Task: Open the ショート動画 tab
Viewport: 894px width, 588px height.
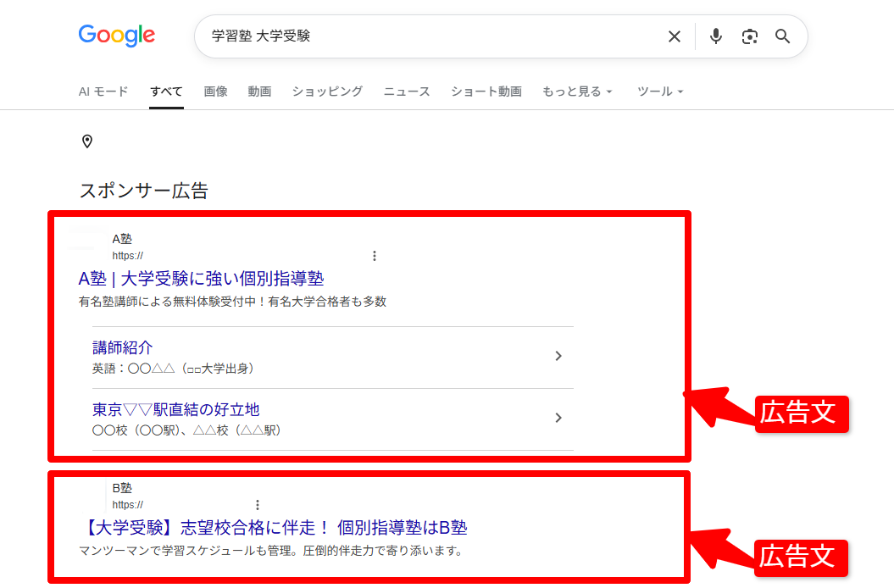Action: pyautogui.click(x=486, y=92)
